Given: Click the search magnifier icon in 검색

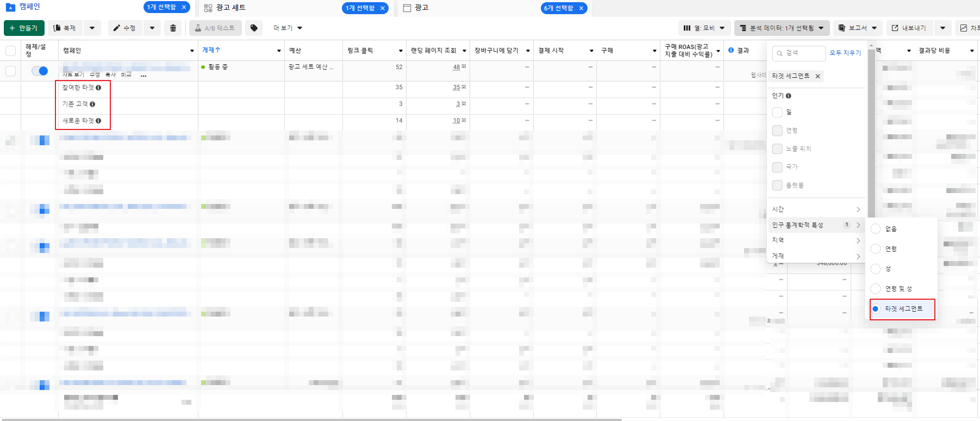Looking at the screenshot, I should pos(780,53).
